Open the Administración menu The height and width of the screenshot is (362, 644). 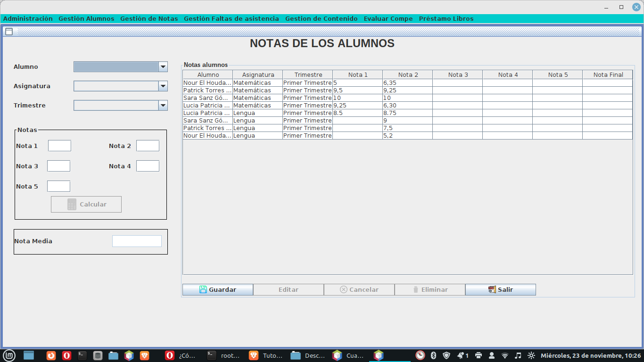(28, 19)
